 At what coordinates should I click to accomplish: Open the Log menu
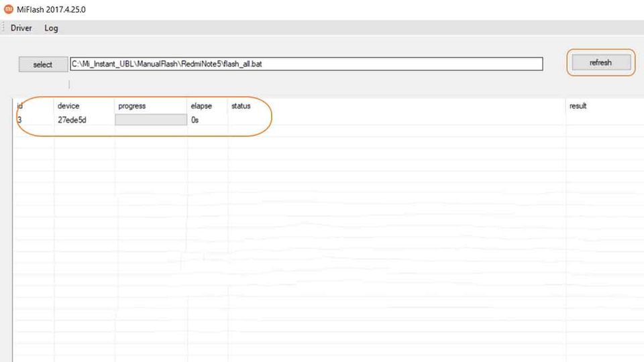click(x=51, y=28)
